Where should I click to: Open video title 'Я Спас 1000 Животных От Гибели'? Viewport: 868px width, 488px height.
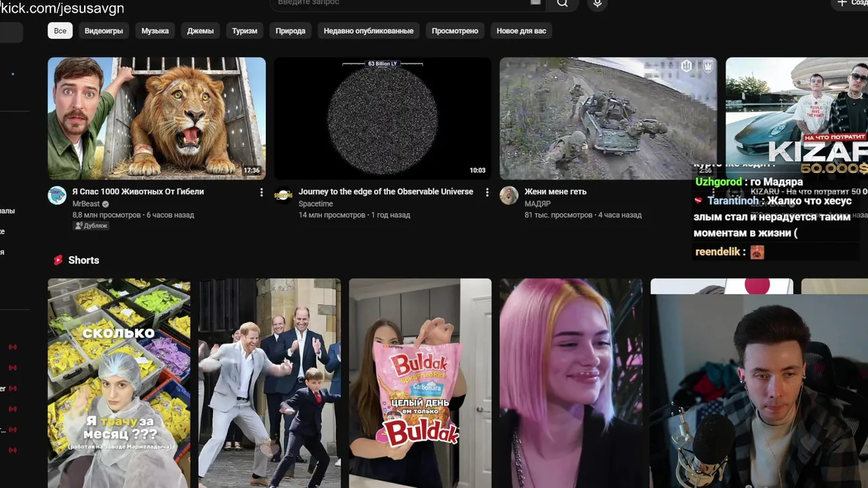(x=138, y=192)
